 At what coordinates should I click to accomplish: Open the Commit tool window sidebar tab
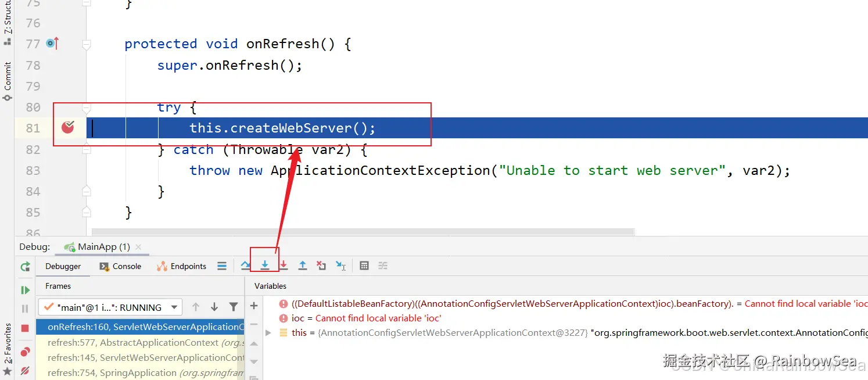pyautogui.click(x=7, y=81)
